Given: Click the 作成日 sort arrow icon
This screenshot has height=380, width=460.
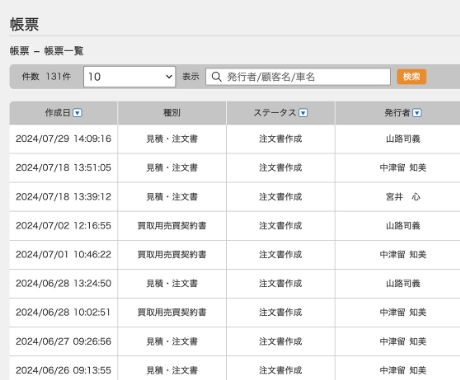Looking at the screenshot, I should 77,113.
